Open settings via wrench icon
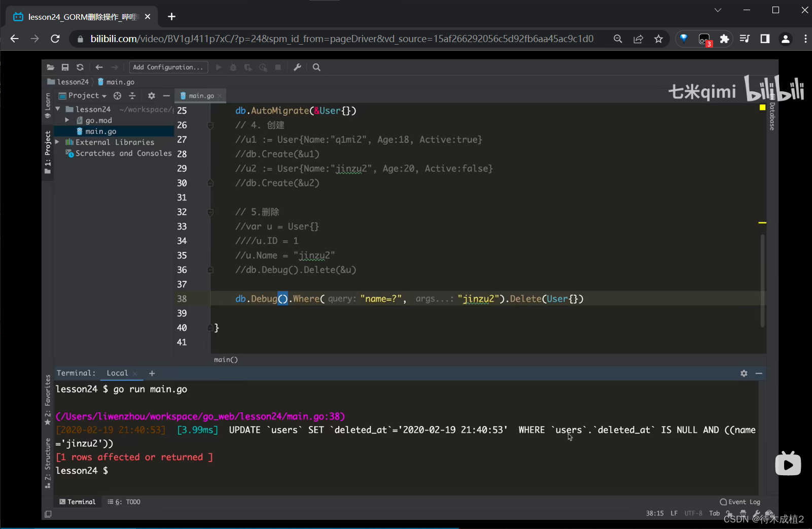The image size is (812, 529). [297, 67]
